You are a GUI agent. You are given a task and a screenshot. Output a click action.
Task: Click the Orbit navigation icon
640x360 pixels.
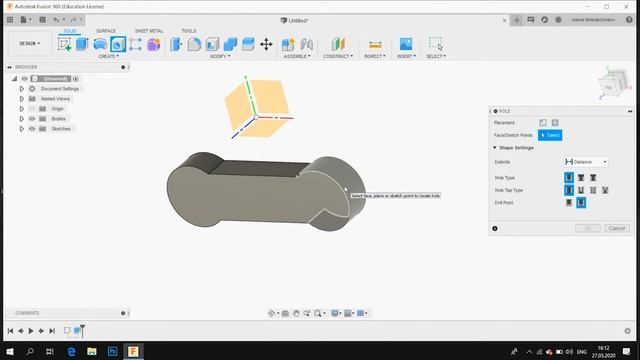pyautogui.click(x=271, y=313)
